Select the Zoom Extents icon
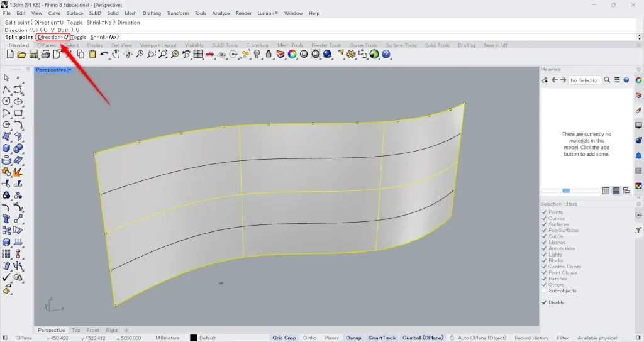The height and width of the screenshot is (342, 644). [163, 54]
